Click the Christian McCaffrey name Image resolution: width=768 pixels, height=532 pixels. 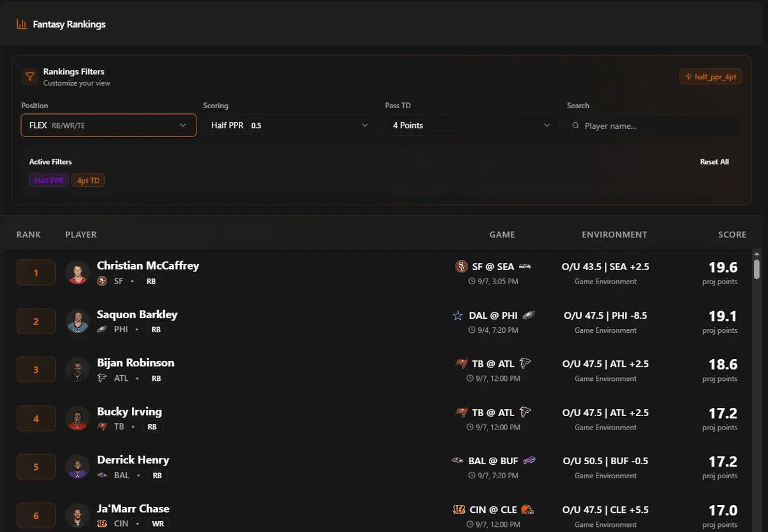click(x=148, y=265)
